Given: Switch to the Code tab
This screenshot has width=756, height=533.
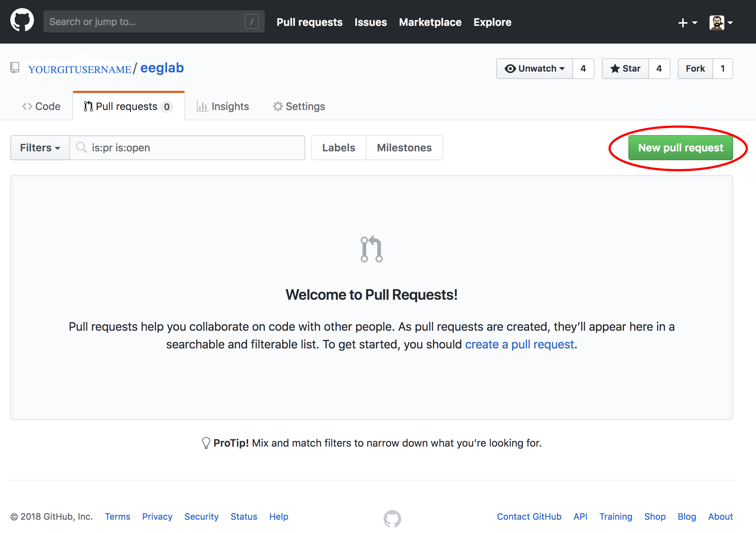Looking at the screenshot, I should coord(43,106).
